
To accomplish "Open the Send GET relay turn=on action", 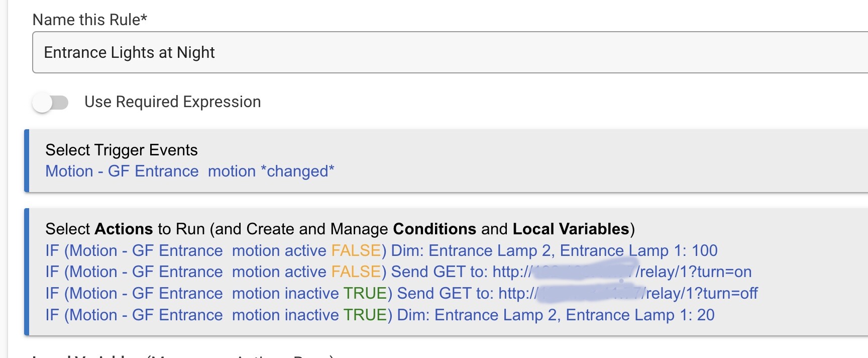I will pyautogui.click(x=398, y=272).
